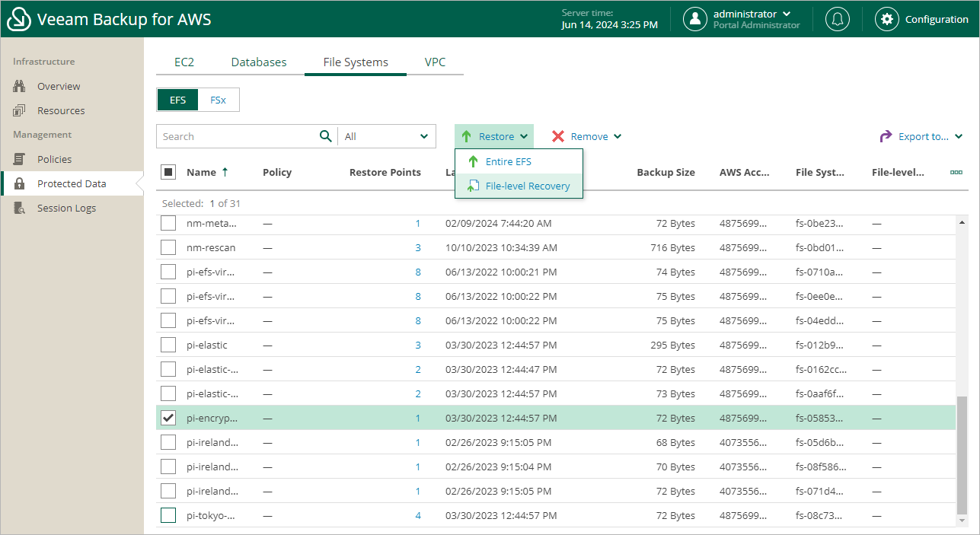Viewport: 980px width, 535px height.
Task: Click the notifications bell icon
Action: (837, 19)
